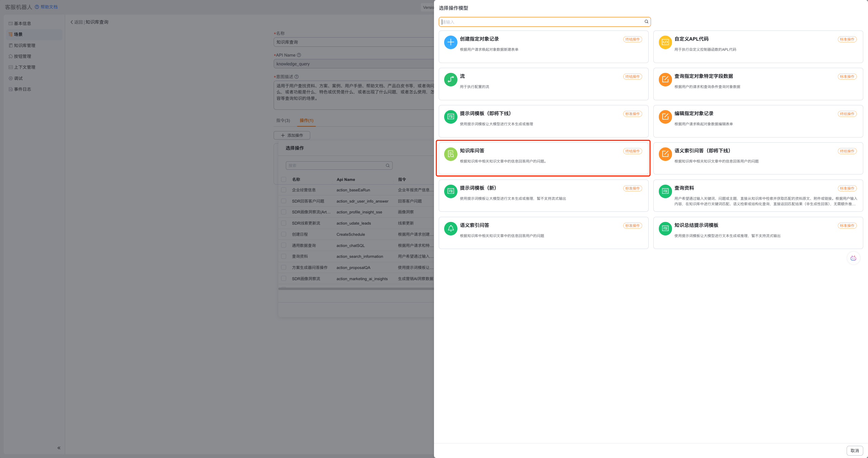868x458 pixels.
Task: Click the green icon for 查询资料
Action: pos(665,191)
